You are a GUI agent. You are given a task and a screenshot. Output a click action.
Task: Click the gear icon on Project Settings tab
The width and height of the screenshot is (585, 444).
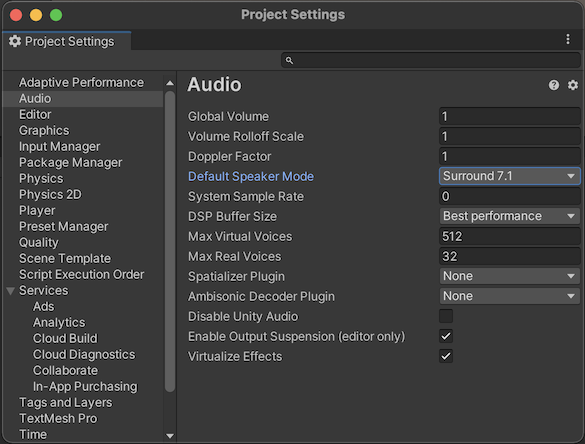[15, 41]
